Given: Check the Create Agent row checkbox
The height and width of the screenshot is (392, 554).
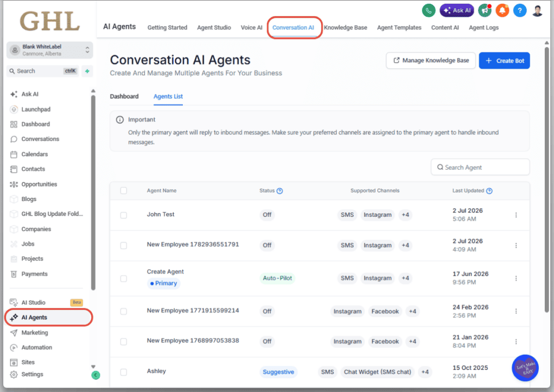Looking at the screenshot, I should pos(123,278).
